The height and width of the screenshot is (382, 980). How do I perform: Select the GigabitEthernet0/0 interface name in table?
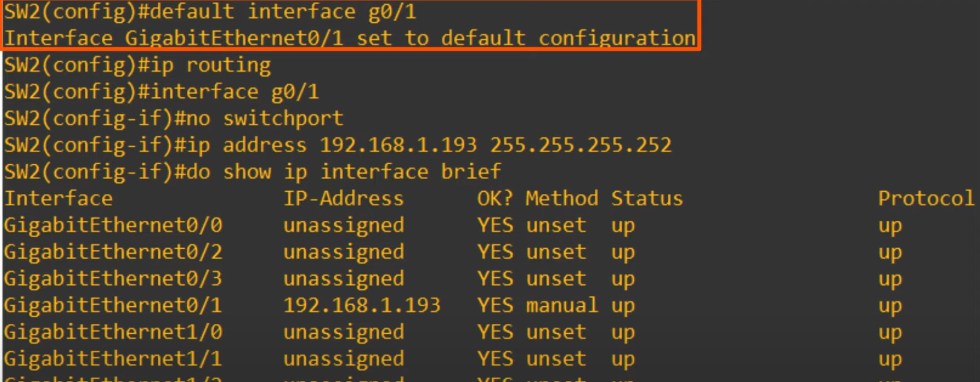point(113,225)
